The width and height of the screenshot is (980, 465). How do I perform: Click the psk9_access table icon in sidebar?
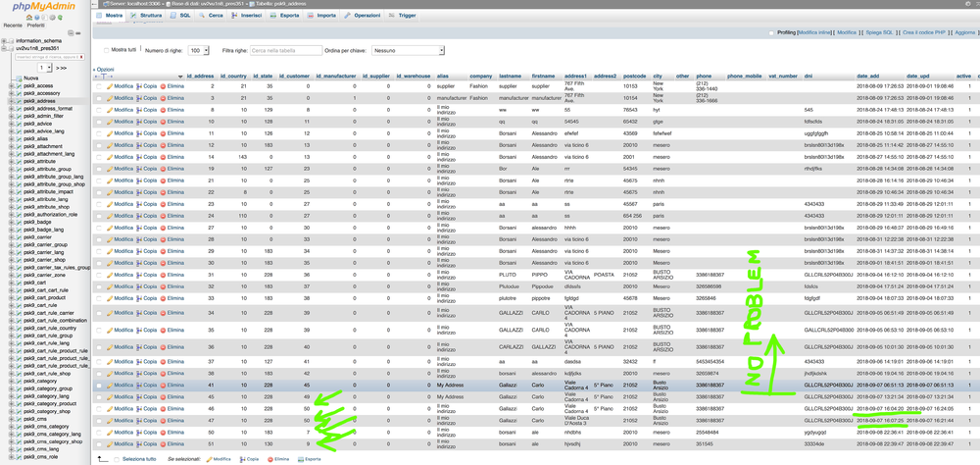(x=18, y=86)
